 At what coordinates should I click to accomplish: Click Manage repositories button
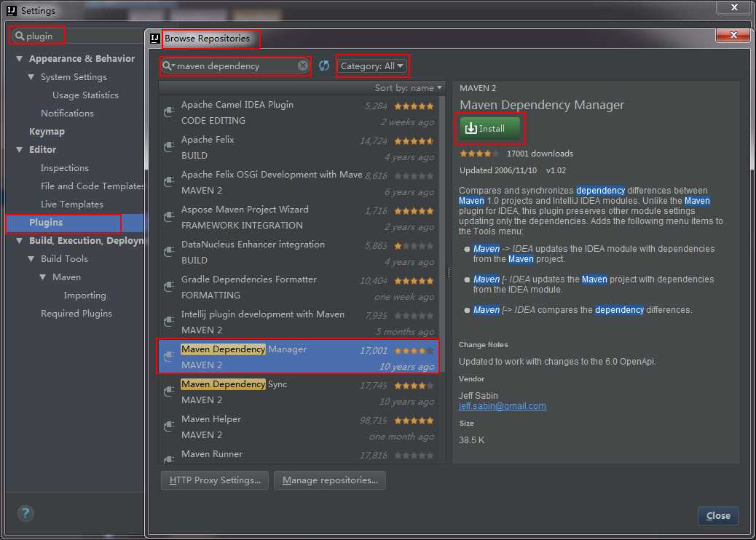coord(330,480)
